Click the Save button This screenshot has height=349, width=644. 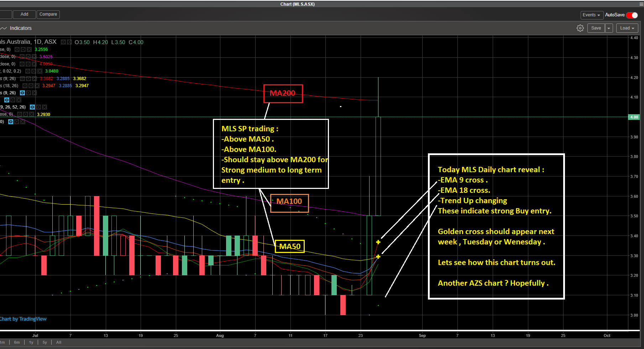(596, 28)
